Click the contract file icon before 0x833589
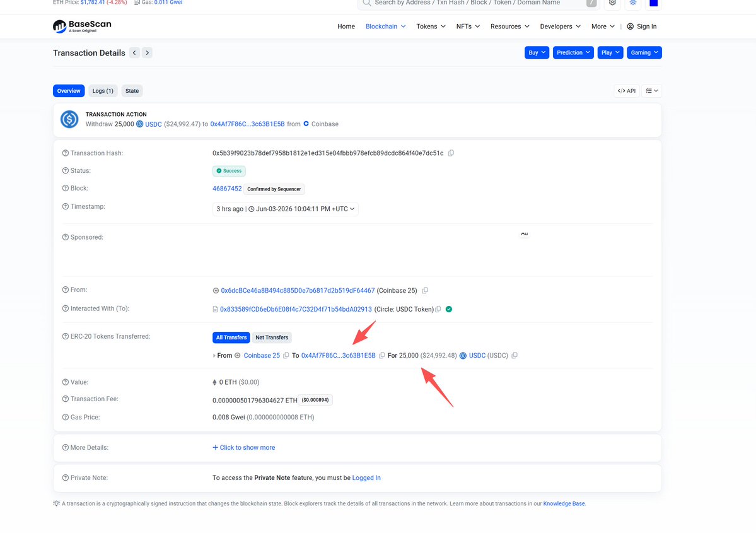The width and height of the screenshot is (756, 533). pyautogui.click(x=216, y=309)
